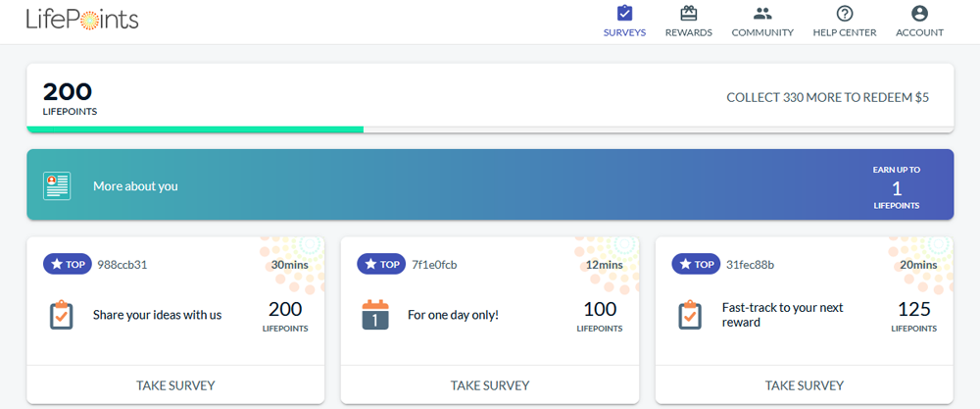980x409 pixels.
Task: Click survey ID 988ccb31
Action: [122, 265]
